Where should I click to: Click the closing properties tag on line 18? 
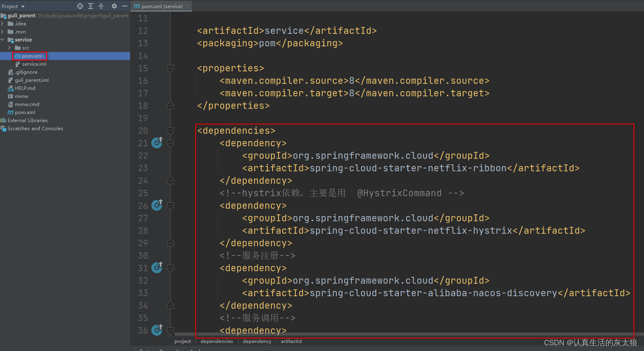pyautogui.click(x=233, y=106)
